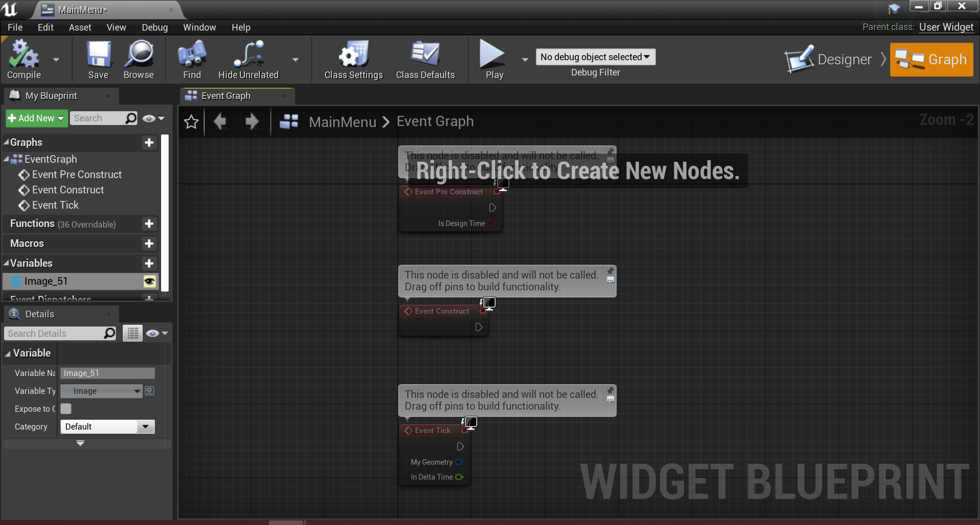
Task: Open the Find in blueprint tool
Action: 192,60
